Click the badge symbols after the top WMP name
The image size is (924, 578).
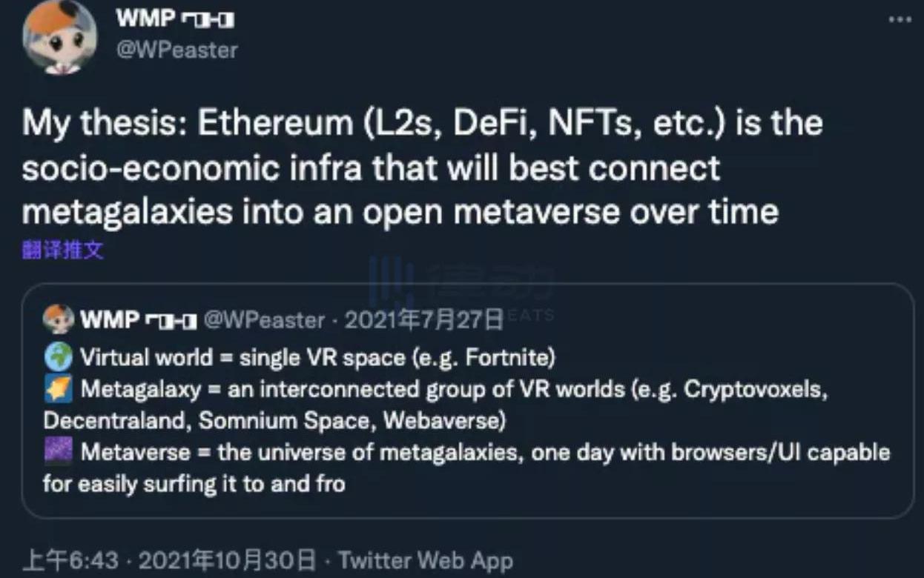coord(208,20)
